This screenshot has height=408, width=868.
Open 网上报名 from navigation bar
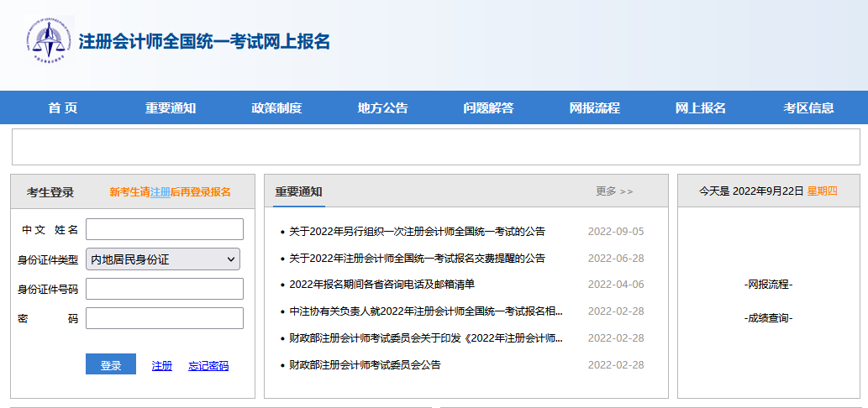[x=701, y=107]
